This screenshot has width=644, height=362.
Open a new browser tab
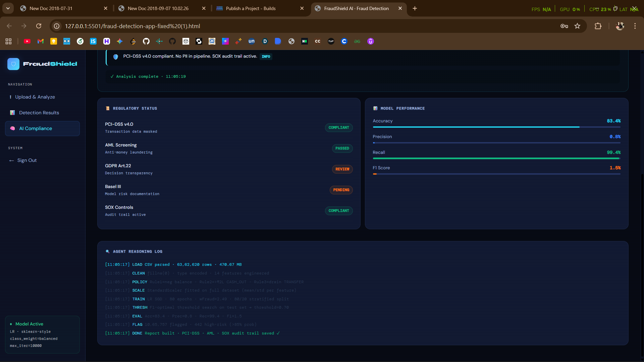point(415,8)
